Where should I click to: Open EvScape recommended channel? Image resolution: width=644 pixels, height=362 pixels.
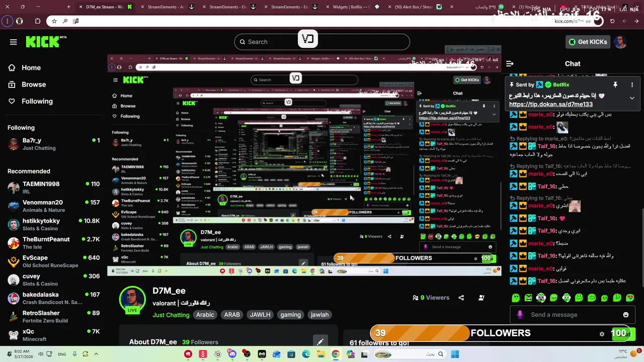[54, 261]
